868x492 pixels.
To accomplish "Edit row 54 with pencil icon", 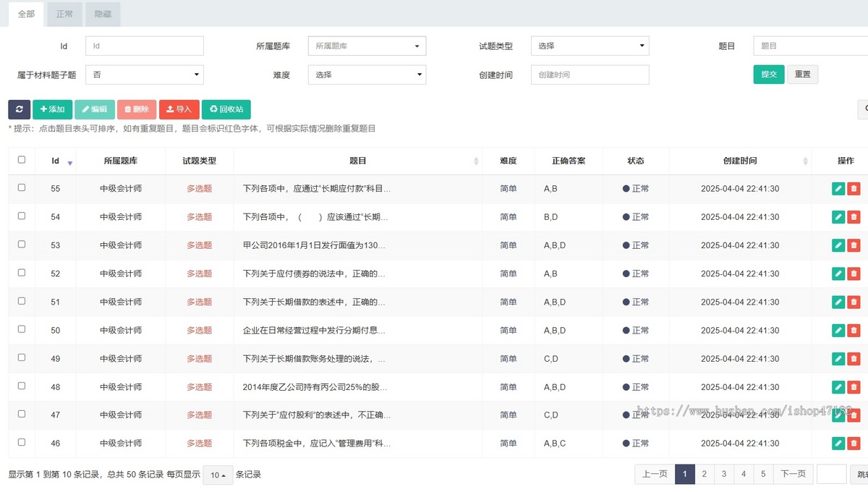I will coord(838,217).
